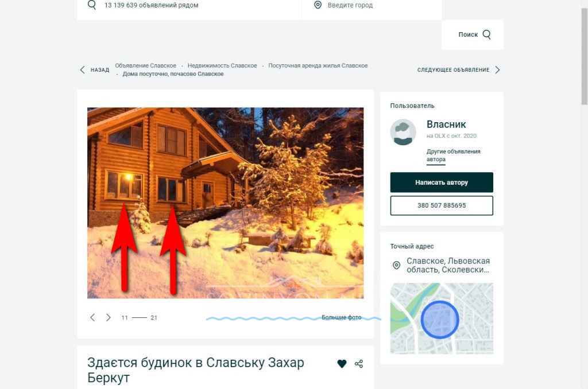The image size is (588, 389).
Task: Click the heart icon to favorite listing
Action: [x=342, y=363]
